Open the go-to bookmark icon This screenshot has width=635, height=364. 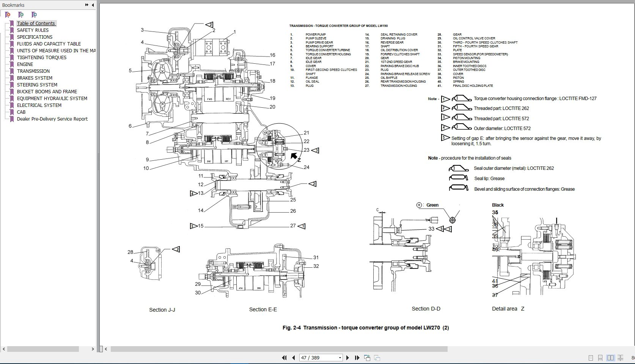tap(34, 14)
